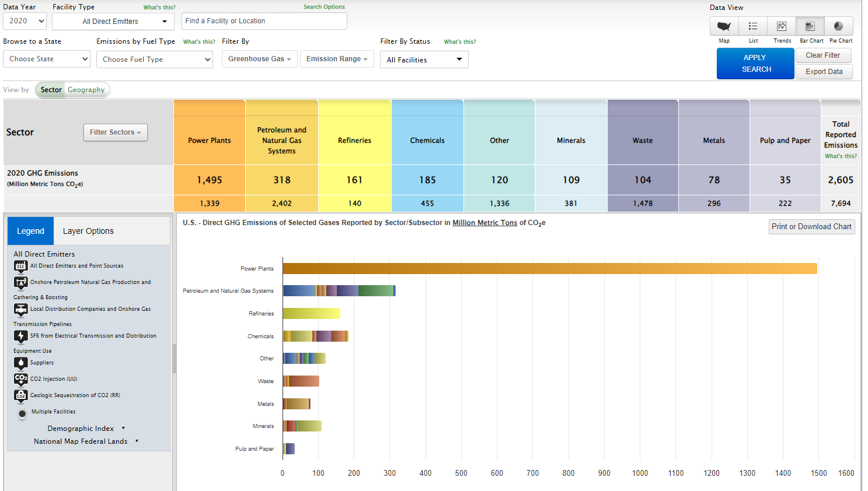The height and width of the screenshot is (491, 868).
Task: Click the Find a Facility or Location field
Action: 264,21
